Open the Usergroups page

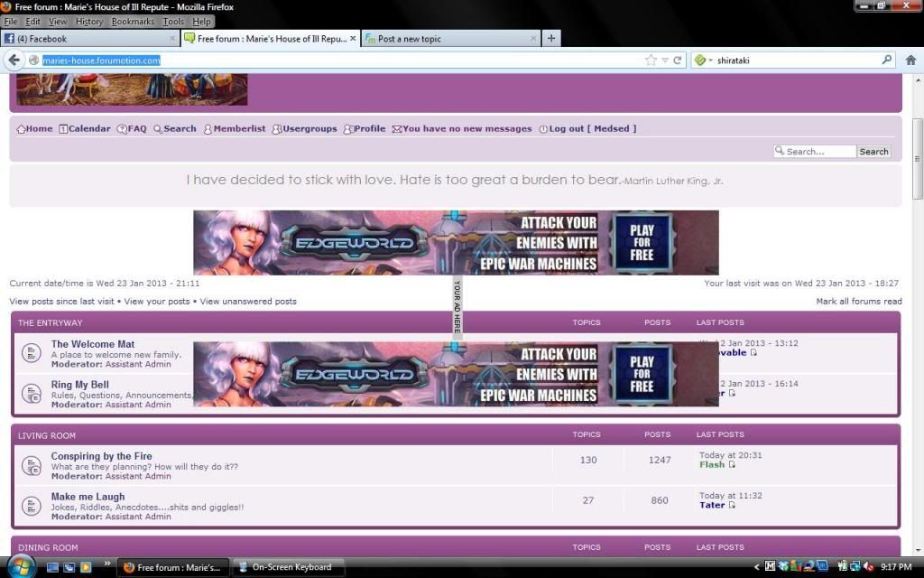coord(305,128)
